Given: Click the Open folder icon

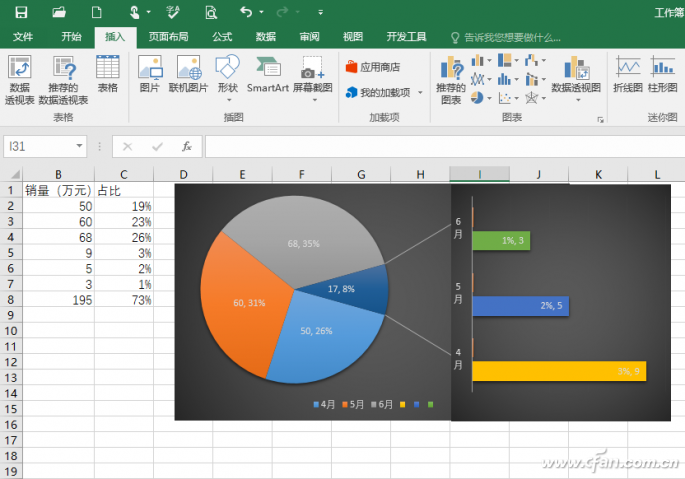Looking at the screenshot, I should tap(59, 12).
